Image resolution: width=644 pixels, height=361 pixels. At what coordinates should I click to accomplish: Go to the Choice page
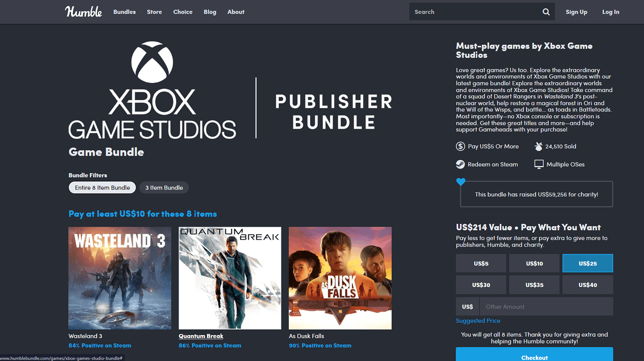[183, 12]
